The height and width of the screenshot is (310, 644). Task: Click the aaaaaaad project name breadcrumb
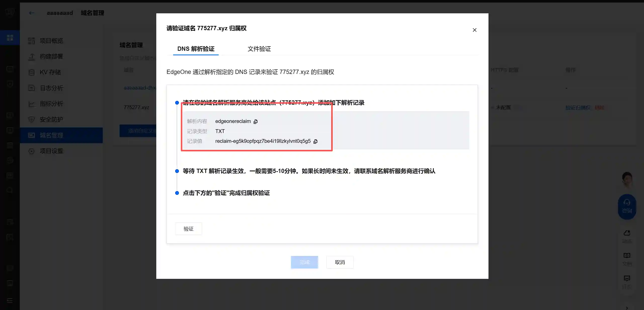(x=60, y=13)
